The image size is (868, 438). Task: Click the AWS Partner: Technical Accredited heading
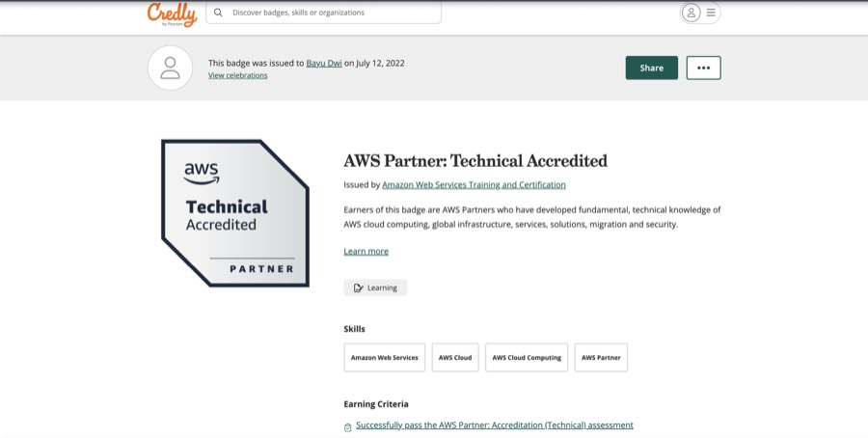[x=475, y=160]
